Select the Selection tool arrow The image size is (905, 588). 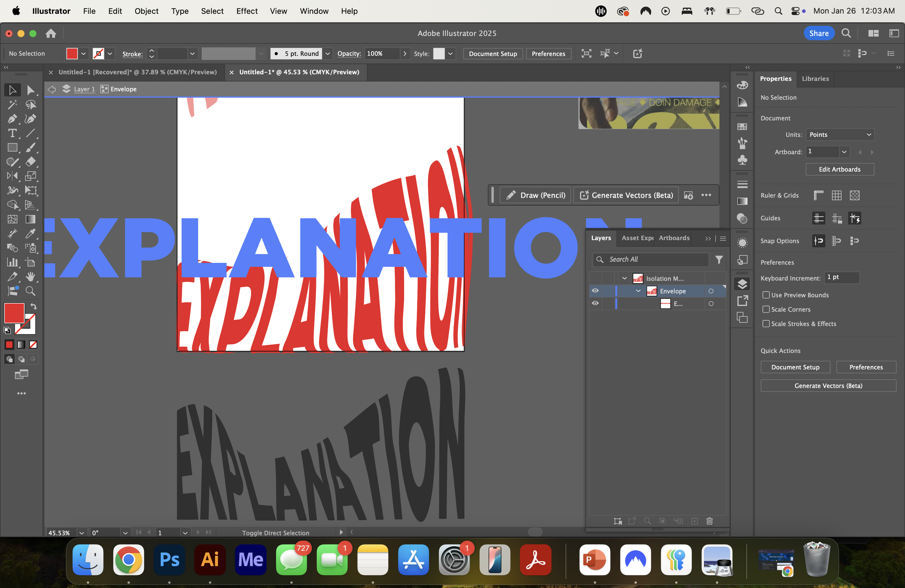[12, 90]
